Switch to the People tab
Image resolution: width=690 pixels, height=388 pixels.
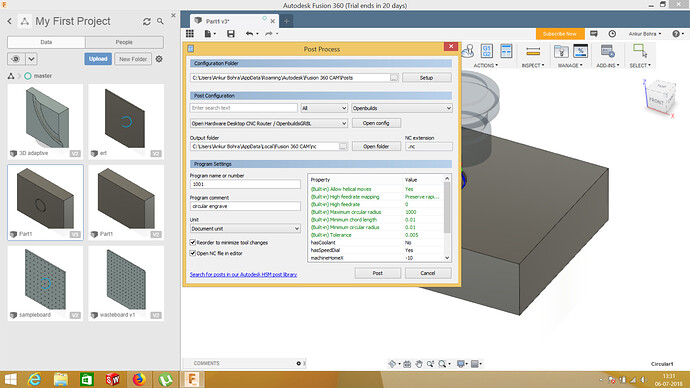click(124, 42)
